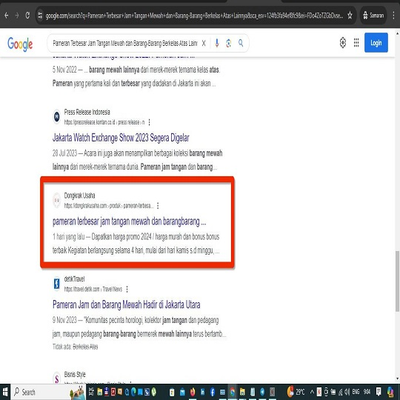Open Jakarta Watch Exchange Show 2023 Segera Digelar
Image resolution: width=400 pixels, height=400 pixels.
[121, 138]
